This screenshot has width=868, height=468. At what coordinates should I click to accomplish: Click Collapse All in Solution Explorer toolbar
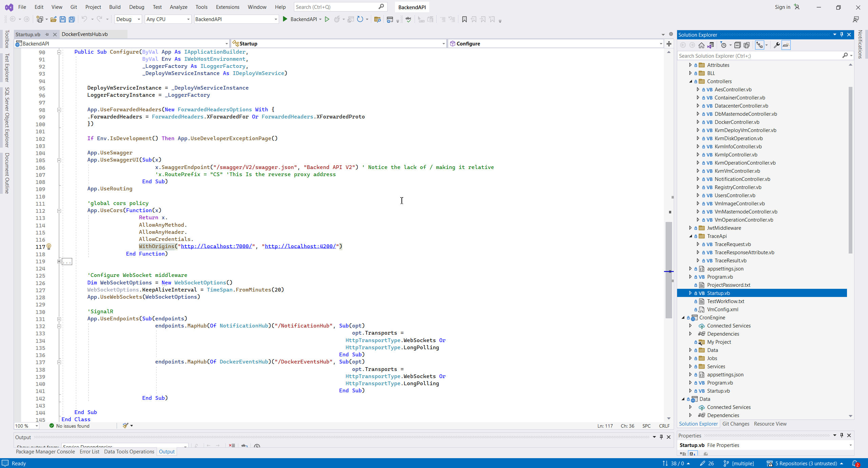(737, 45)
